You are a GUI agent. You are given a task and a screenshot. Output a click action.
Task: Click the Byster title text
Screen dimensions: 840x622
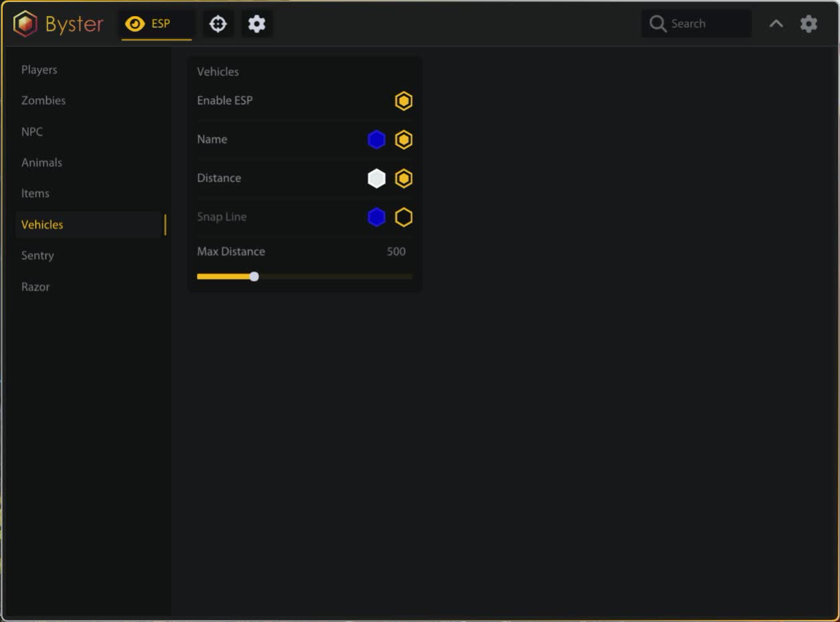[x=74, y=25]
